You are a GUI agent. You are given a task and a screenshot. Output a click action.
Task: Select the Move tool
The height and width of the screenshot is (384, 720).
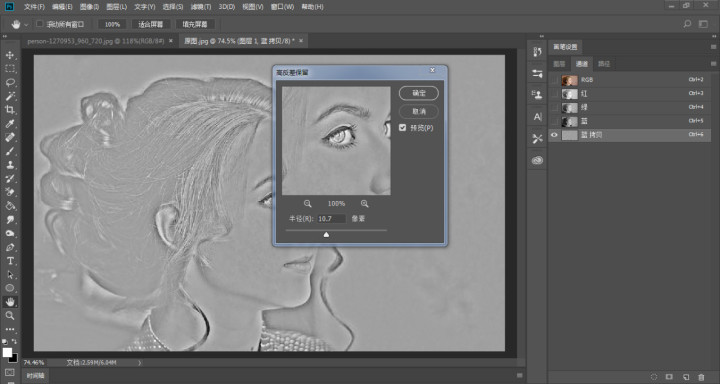[10, 55]
